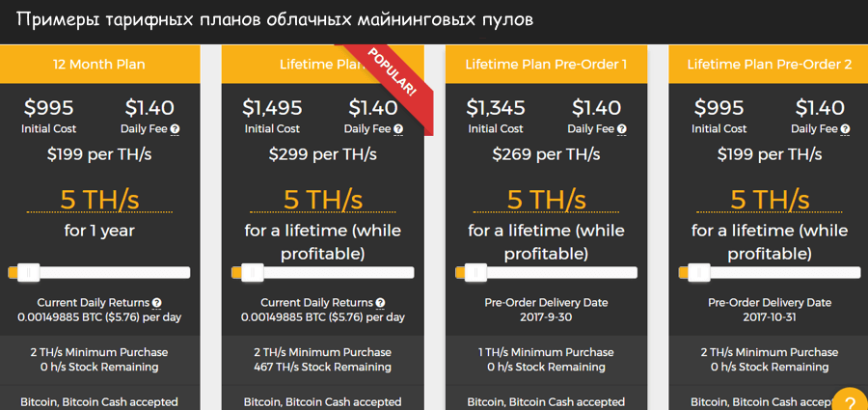Click the Pre-Order 1 hashrate slider handle

tap(475, 273)
